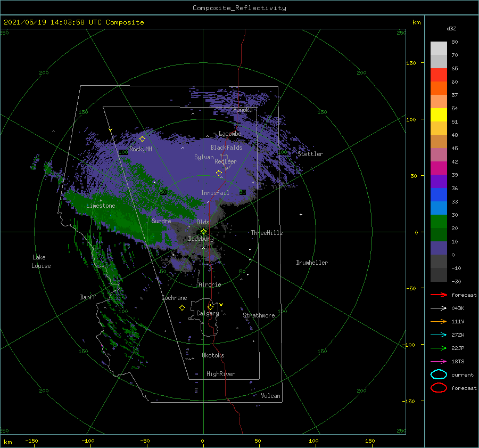Viewport: 479px width, 448px height.
Task: Click the red forecast ellipse icon
Action: (439, 388)
